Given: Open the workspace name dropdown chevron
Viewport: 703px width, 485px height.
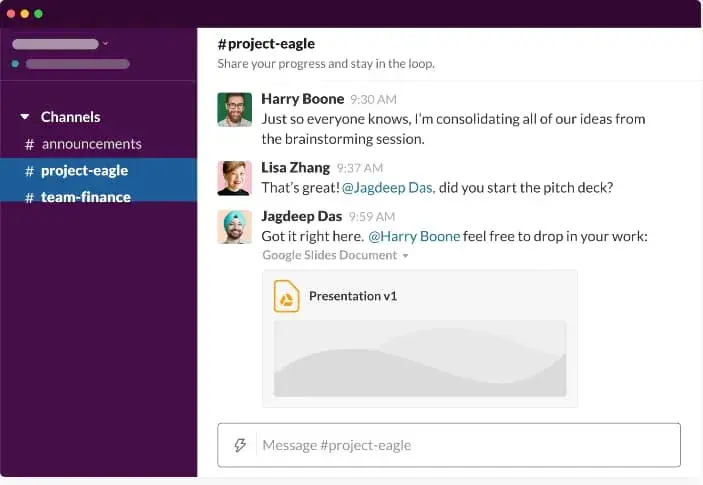Looking at the screenshot, I should click(106, 43).
